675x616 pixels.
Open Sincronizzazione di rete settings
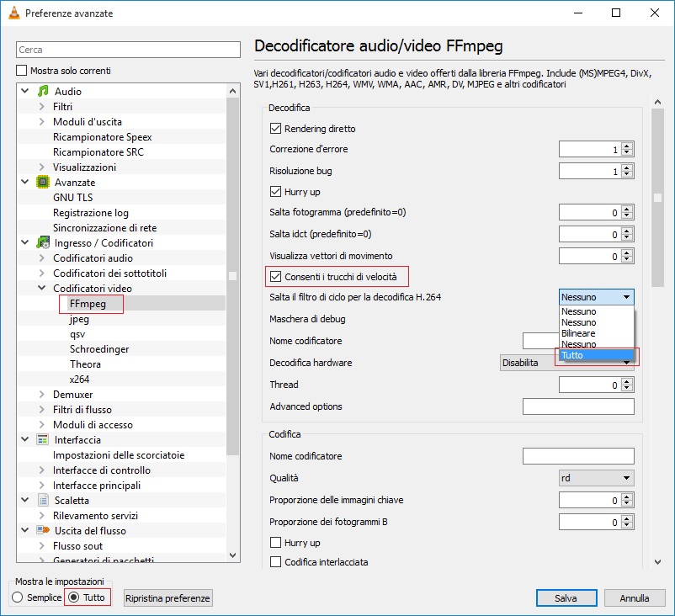click(x=104, y=228)
